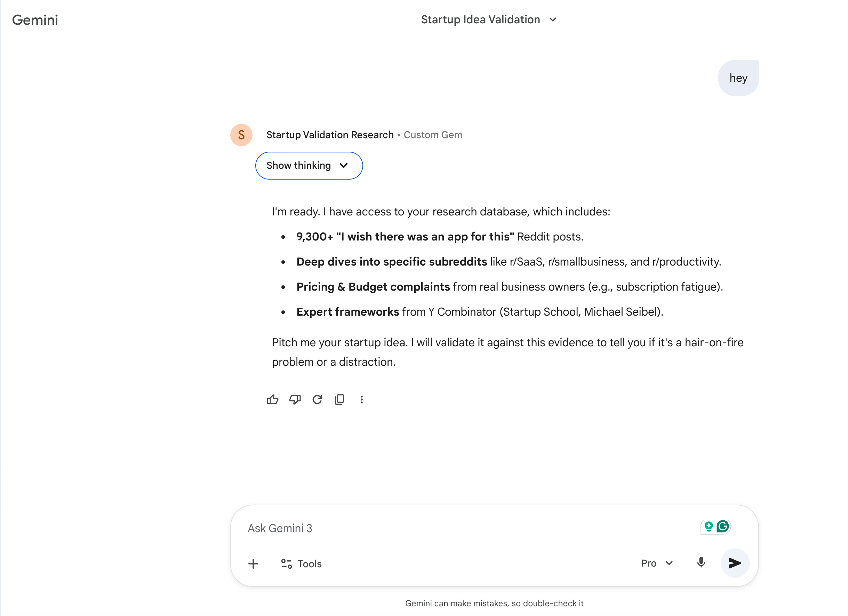
Task: Click the Custom Gem label
Action: point(433,135)
